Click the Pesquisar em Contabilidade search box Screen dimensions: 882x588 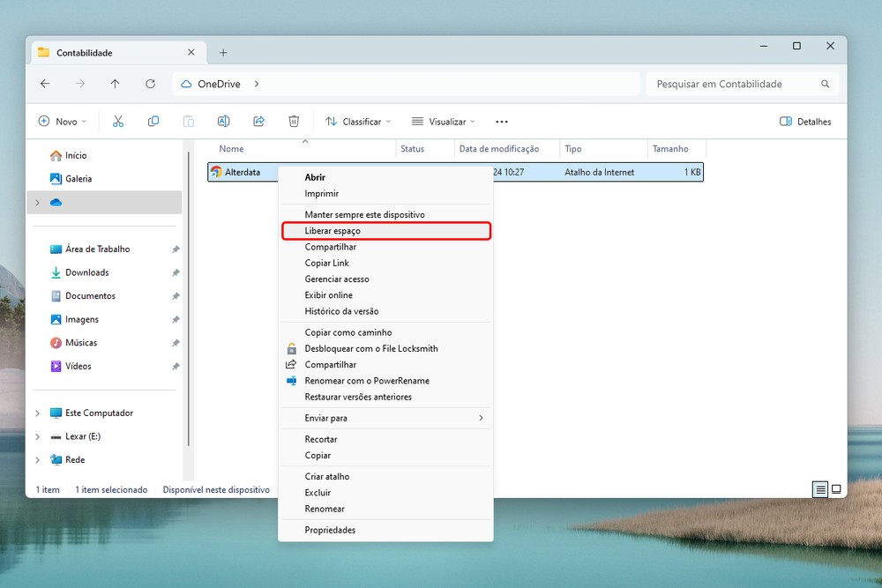(732, 84)
